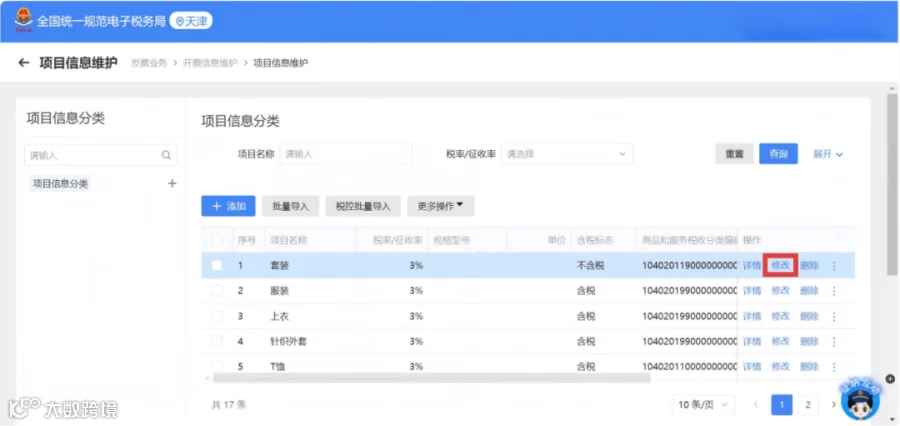Open the 更多操作 dropdown menu

point(441,206)
